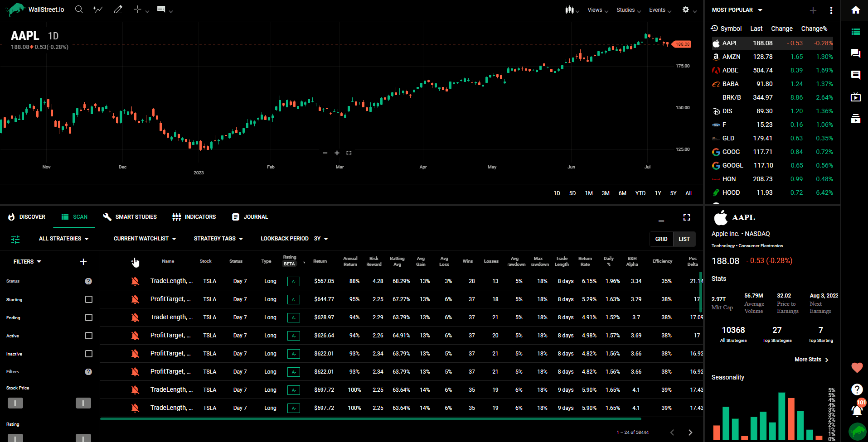Open filter sliders settings icon
Image resolution: width=868 pixels, height=442 pixels.
pyautogui.click(x=15, y=239)
